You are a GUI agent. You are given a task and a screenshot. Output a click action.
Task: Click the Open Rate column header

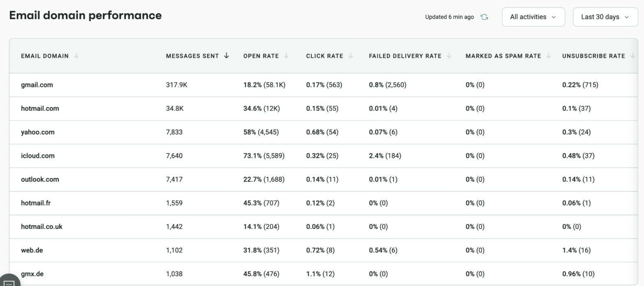(x=261, y=56)
